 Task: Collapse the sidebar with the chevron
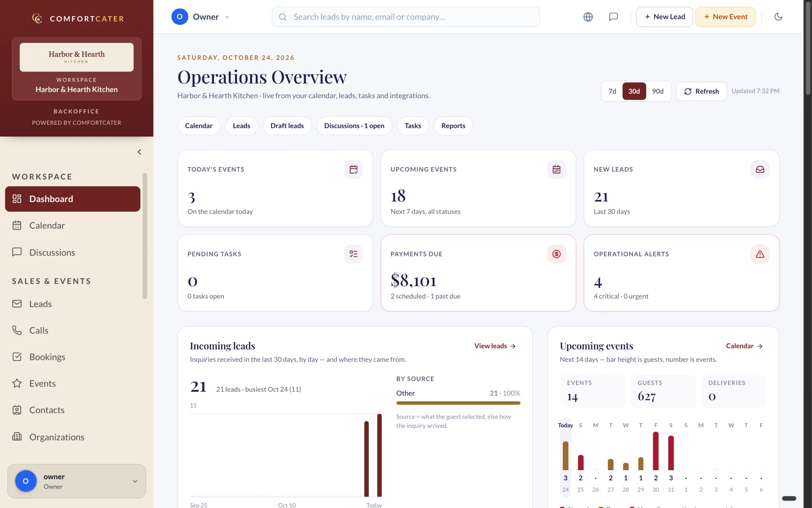pos(139,152)
